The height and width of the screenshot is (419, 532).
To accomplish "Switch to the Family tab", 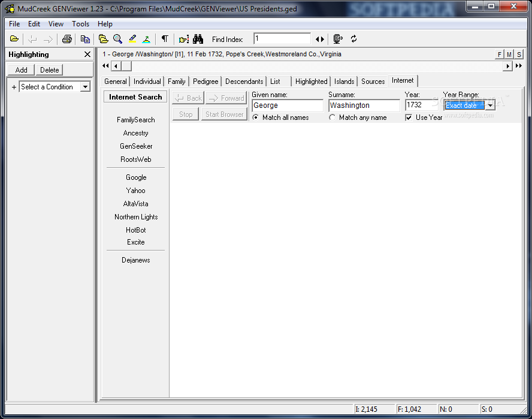I will 177,82.
